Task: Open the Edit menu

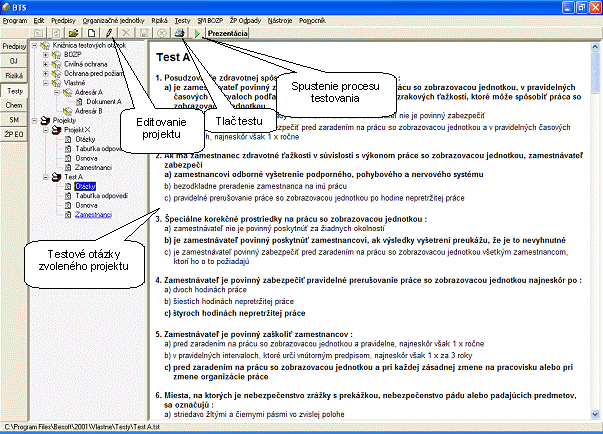Action: pos(39,21)
